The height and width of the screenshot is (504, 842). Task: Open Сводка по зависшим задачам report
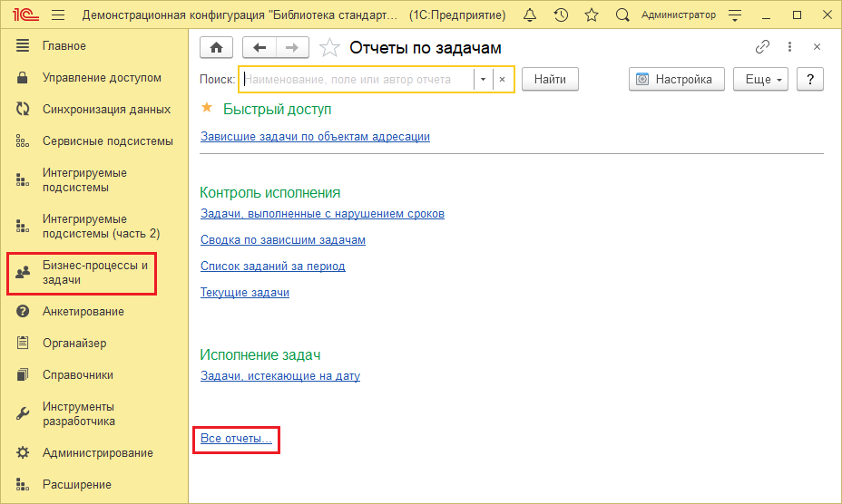[x=283, y=240]
